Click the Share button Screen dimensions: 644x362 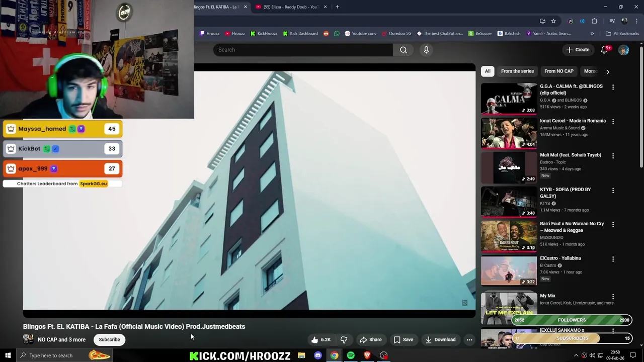(x=371, y=339)
